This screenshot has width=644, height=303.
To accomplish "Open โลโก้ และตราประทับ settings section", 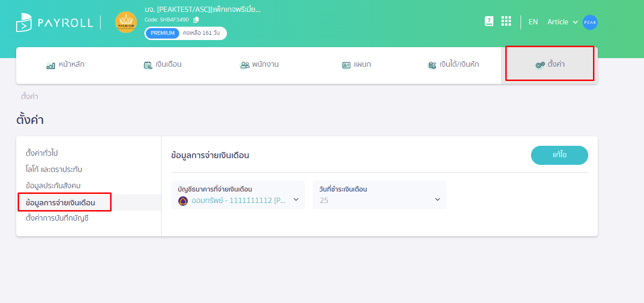I will 52,169.
